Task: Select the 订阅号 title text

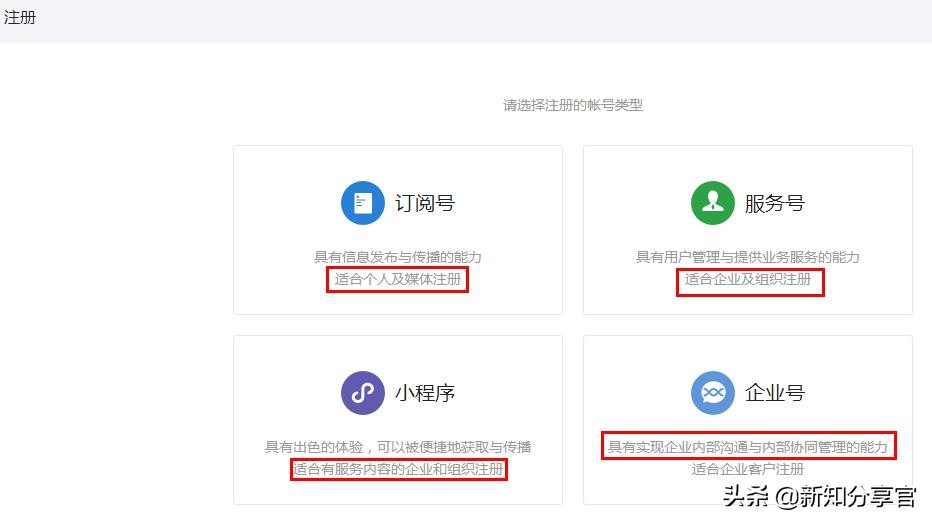Action: click(x=425, y=203)
